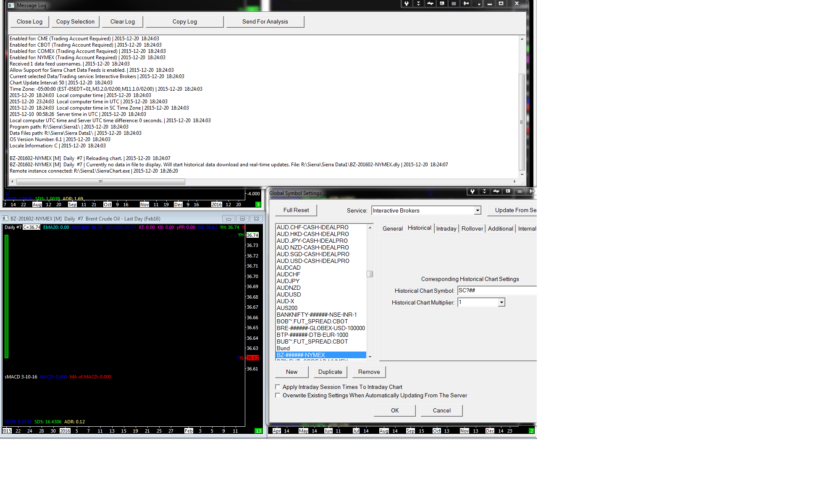Screen dimensions: 840x504
Task: Click the Full Reset button
Action: [296, 210]
